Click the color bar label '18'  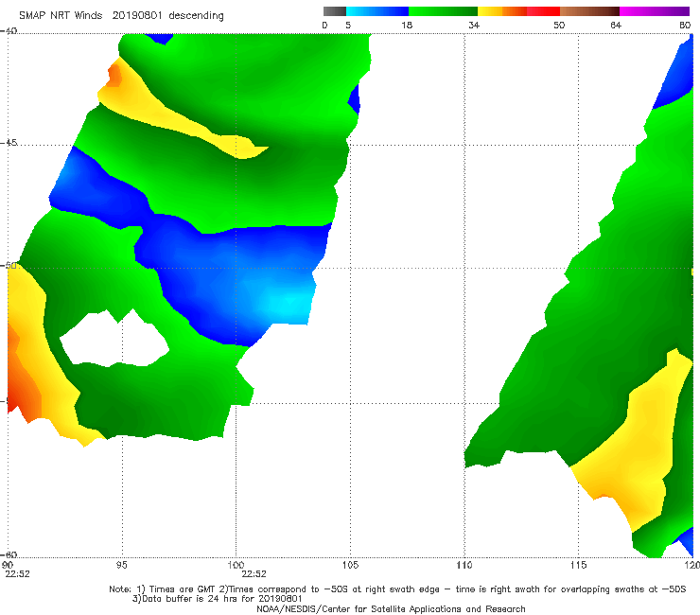point(407,26)
